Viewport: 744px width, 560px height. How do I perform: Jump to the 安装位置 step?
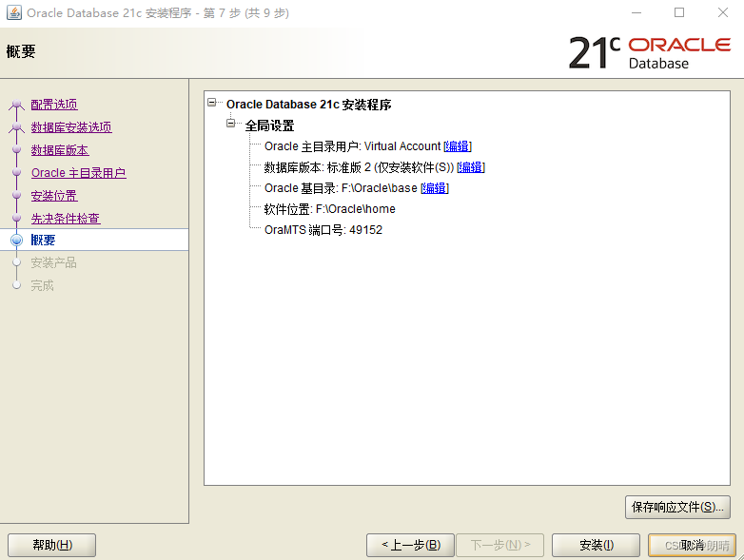[x=54, y=196]
